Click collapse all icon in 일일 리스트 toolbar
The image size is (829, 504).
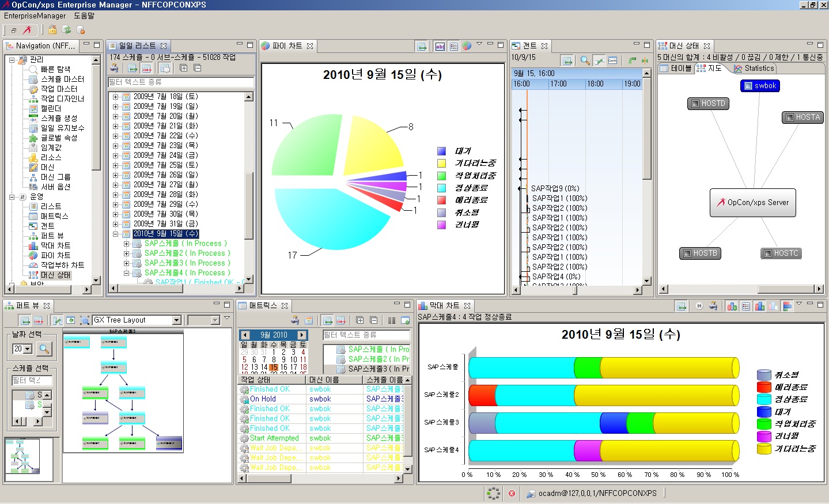(197, 68)
